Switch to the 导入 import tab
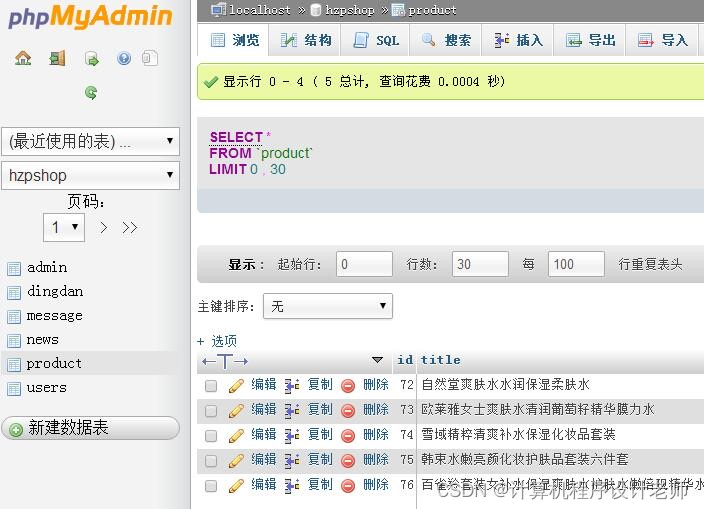The image size is (704, 509). click(x=662, y=40)
